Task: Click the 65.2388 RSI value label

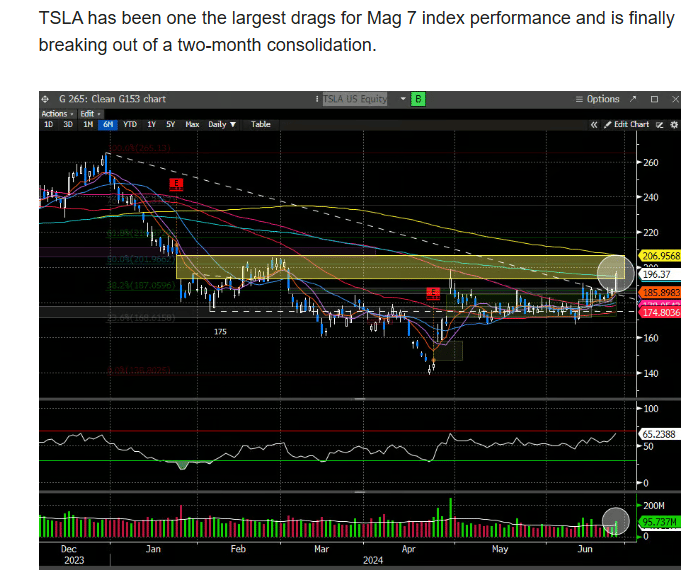Action: click(661, 434)
